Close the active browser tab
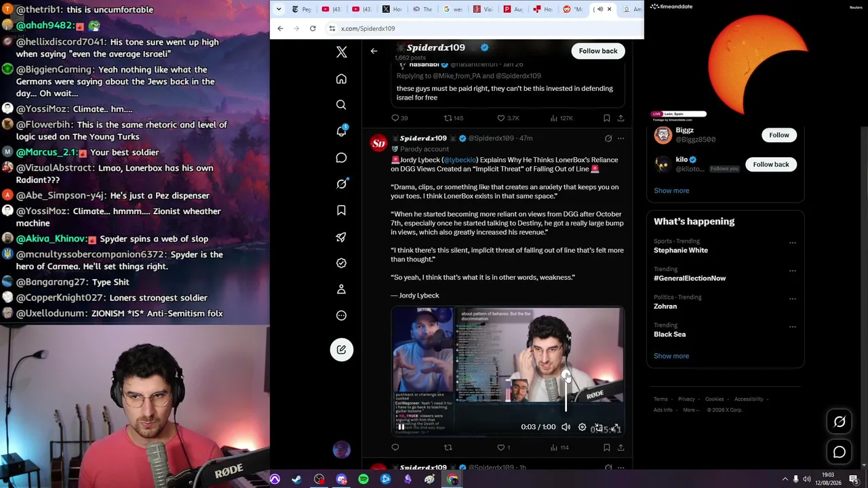 (609, 9)
